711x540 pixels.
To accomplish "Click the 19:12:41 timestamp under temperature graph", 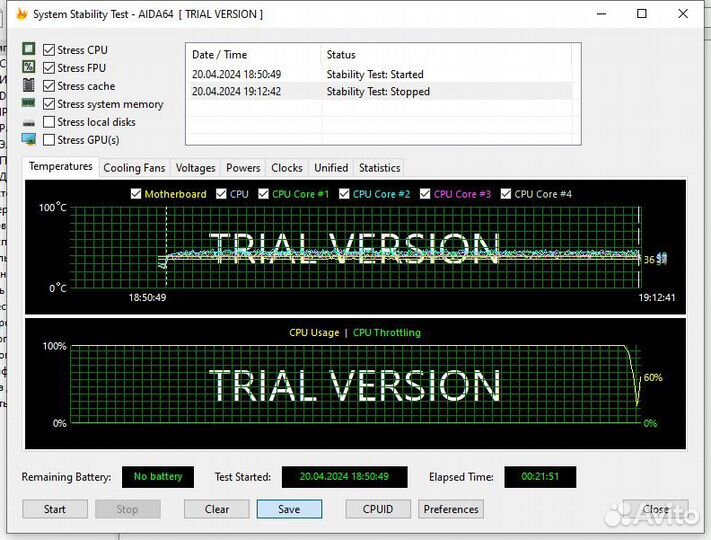I will click(x=657, y=298).
